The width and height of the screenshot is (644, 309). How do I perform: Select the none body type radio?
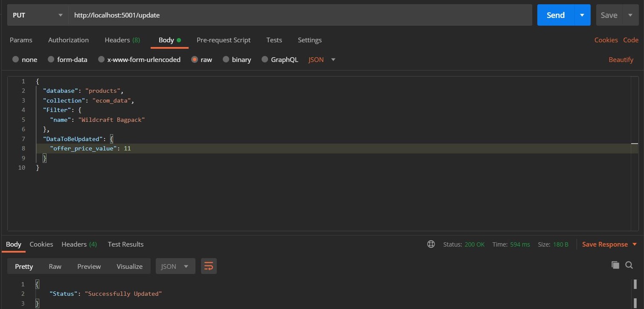pos(15,60)
